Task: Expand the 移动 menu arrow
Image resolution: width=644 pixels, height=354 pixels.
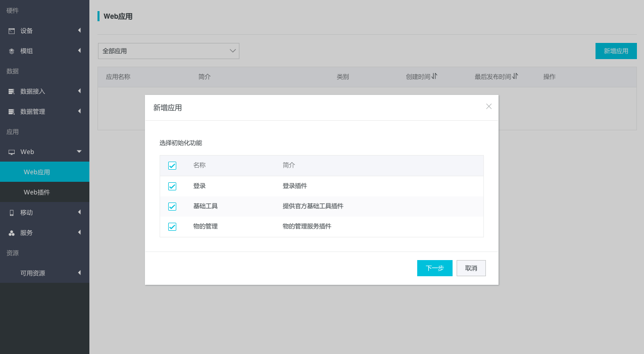Action: (x=79, y=212)
